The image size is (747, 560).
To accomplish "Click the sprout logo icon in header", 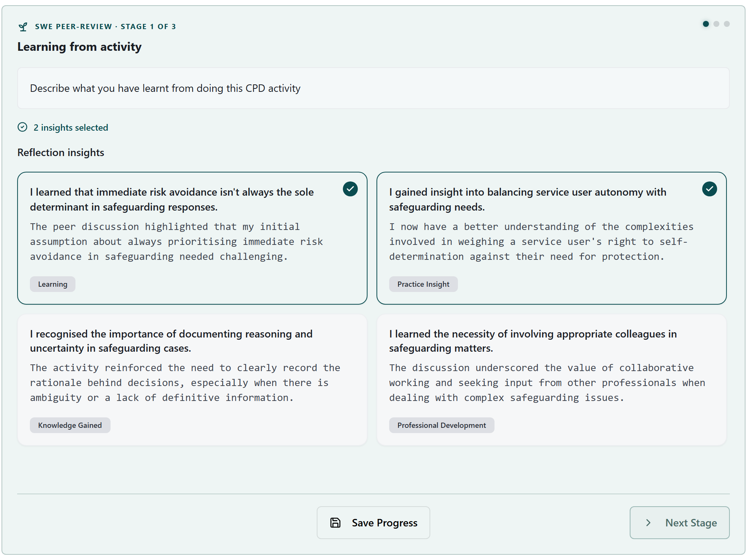I will 23,27.
